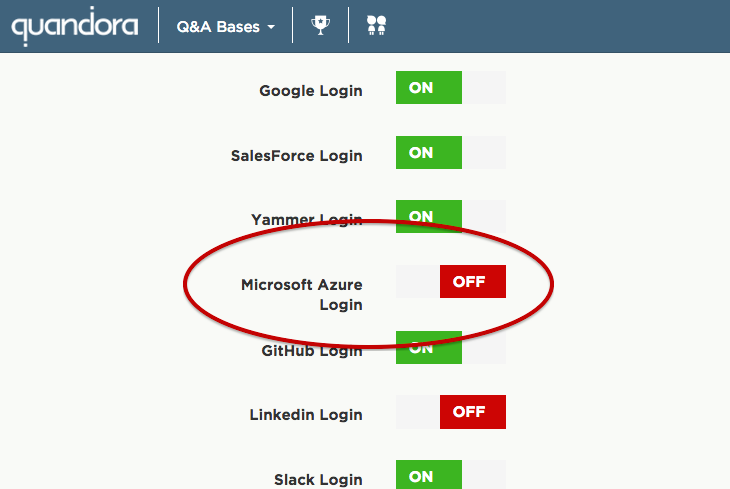Enable the Microsoft Azure Login toggle
Viewport: 730px width, 489px height.
click(451, 281)
